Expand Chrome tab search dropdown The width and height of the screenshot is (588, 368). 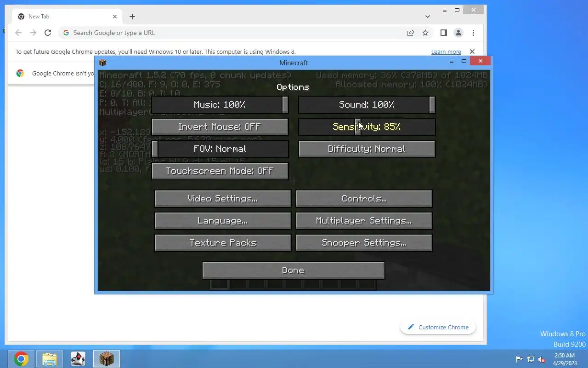point(428,17)
